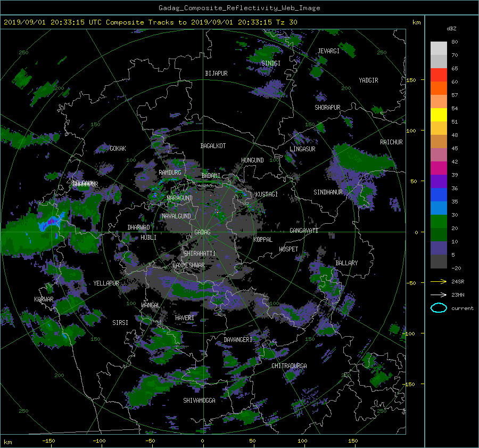Click the GOKAK city label

pos(118,149)
